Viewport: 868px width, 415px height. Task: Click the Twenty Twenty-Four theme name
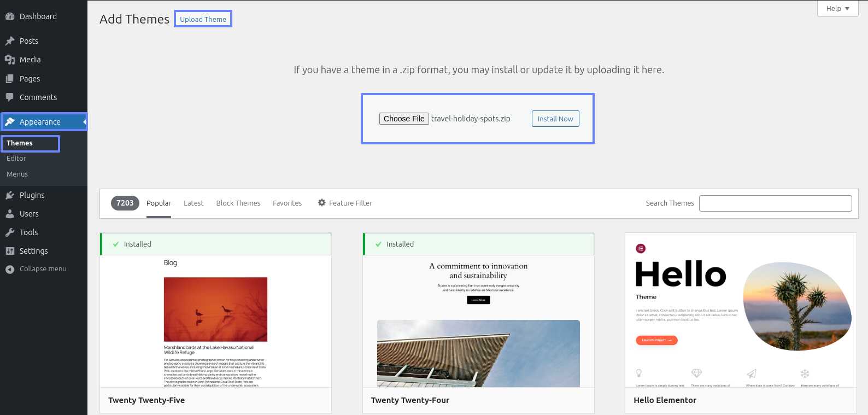pyautogui.click(x=410, y=400)
